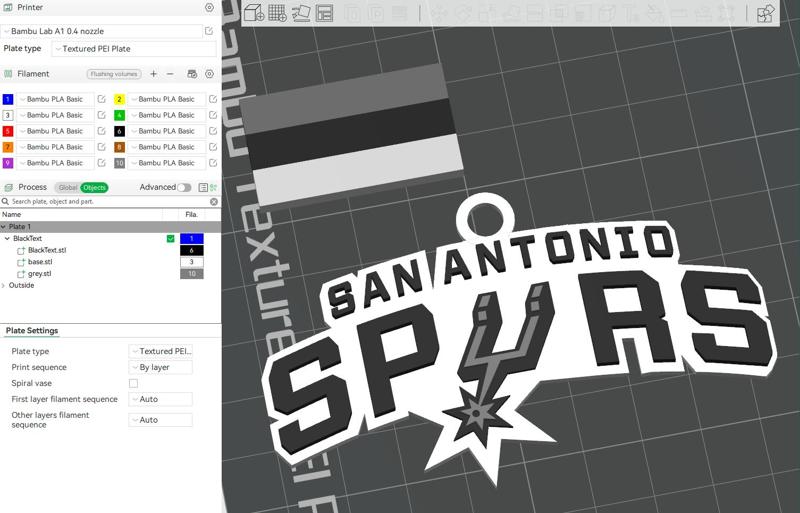The image size is (800, 513).
Task: Remove a filament with minus icon
Action: point(170,74)
